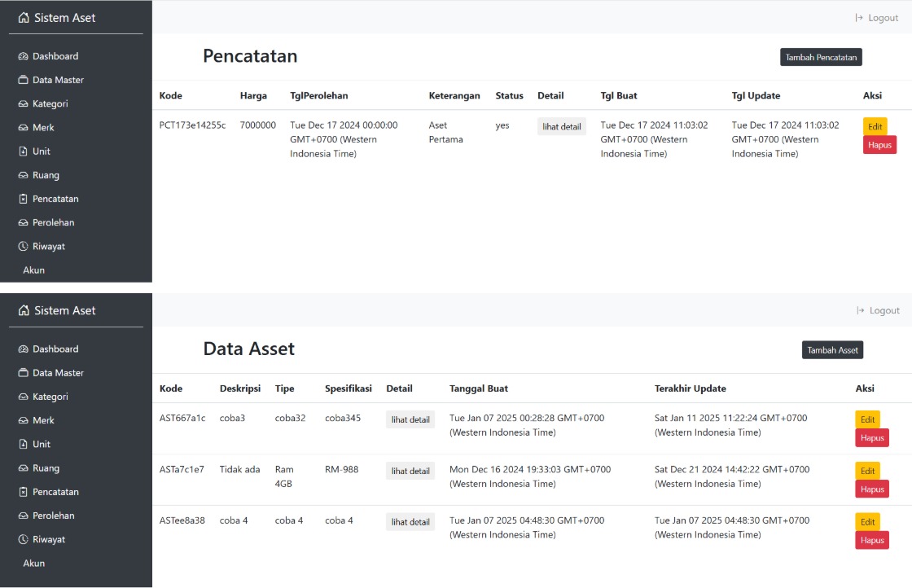Open Riwayat via its clock icon
This screenshot has width=912, height=588.
click(24, 246)
